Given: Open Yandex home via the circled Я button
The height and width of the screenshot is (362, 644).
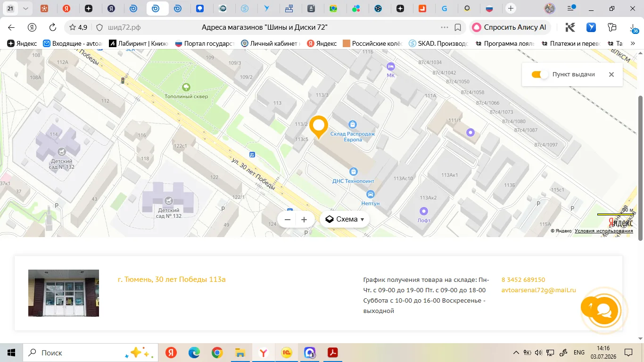Looking at the screenshot, I should [x=32, y=27].
